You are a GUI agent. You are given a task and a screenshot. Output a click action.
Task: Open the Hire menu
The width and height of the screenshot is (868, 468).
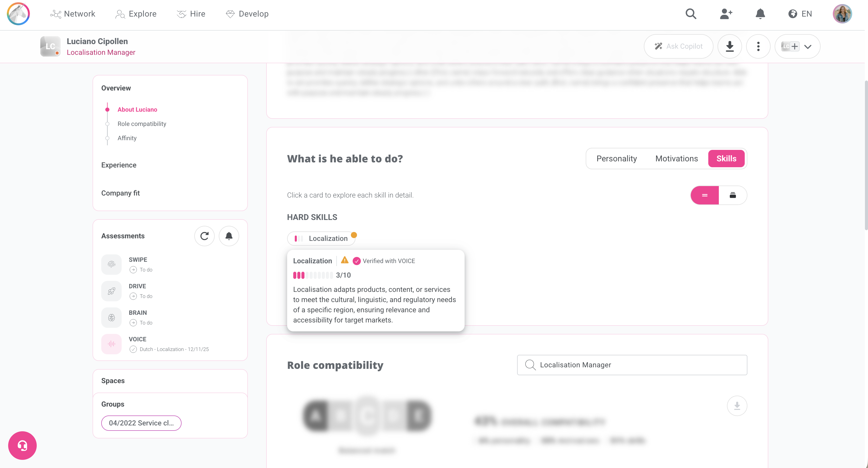pos(191,14)
